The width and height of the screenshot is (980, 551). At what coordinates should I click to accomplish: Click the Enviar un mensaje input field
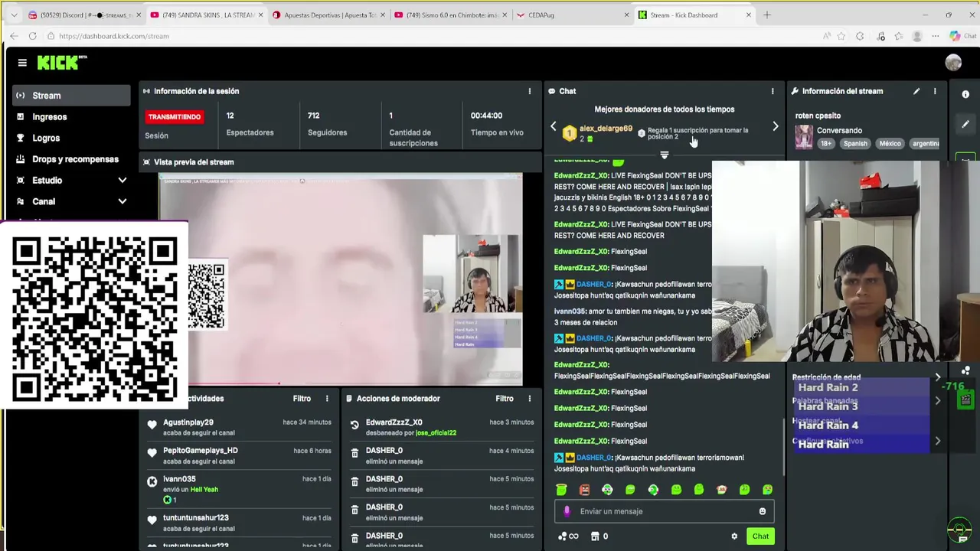664,511
